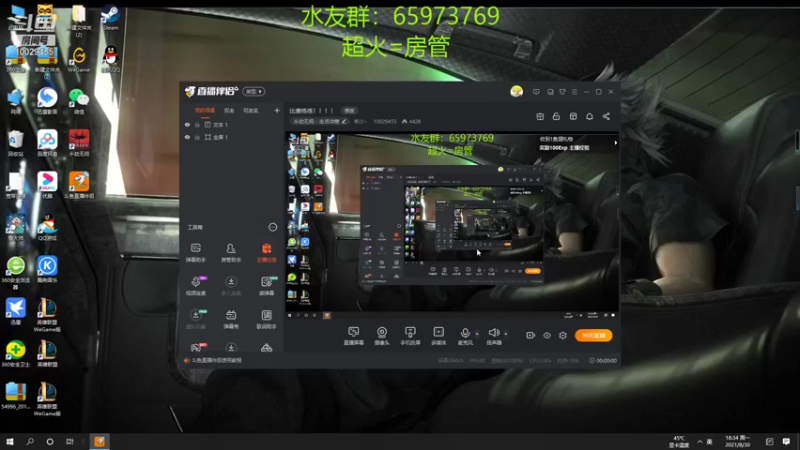The height and width of the screenshot is (450, 800).
Task: Select the 文本 1 layer row
Action: (232, 124)
